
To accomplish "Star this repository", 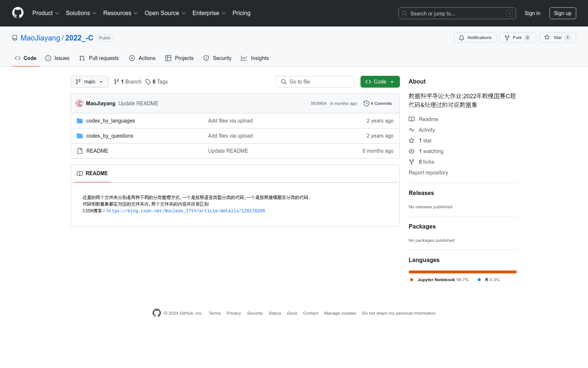I will pyautogui.click(x=557, y=38).
